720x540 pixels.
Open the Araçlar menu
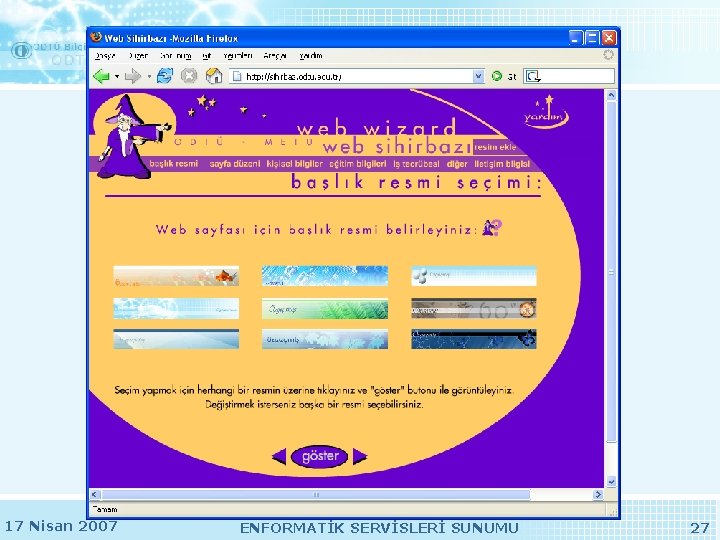click(275, 56)
